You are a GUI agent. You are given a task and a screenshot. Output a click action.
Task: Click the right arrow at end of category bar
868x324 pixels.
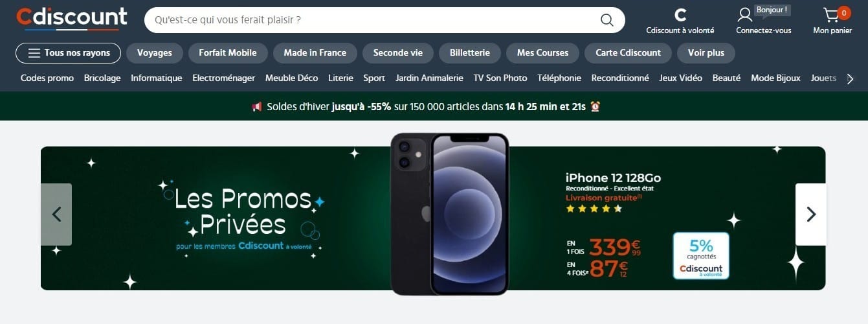pyautogui.click(x=851, y=78)
